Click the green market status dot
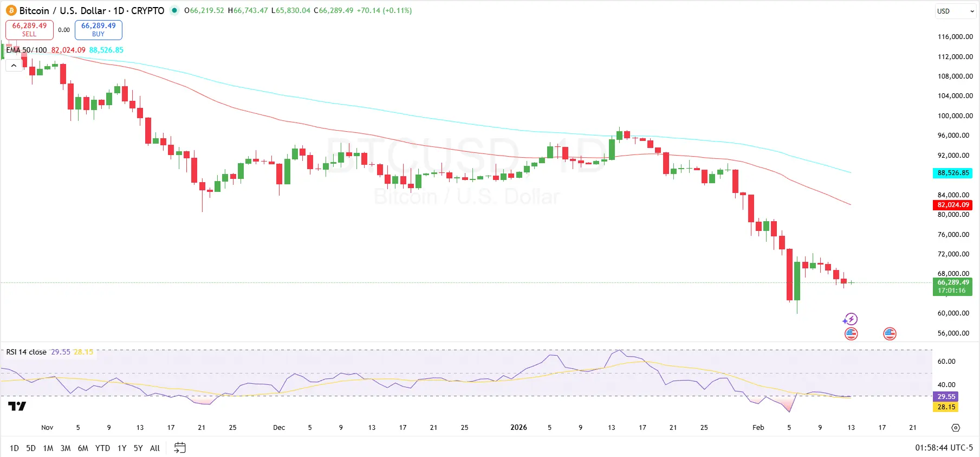The image size is (980, 457). 174,10
